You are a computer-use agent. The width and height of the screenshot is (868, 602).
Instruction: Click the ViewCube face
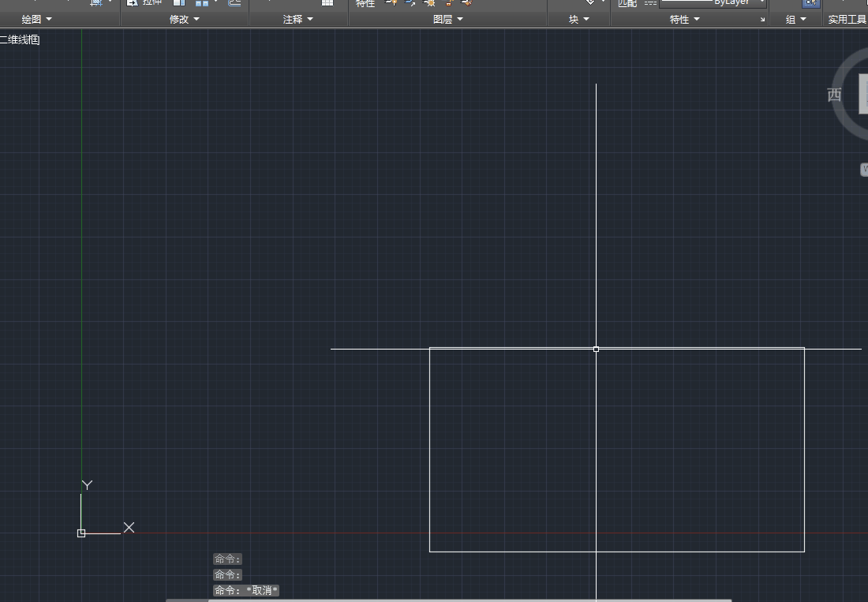[x=863, y=95]
